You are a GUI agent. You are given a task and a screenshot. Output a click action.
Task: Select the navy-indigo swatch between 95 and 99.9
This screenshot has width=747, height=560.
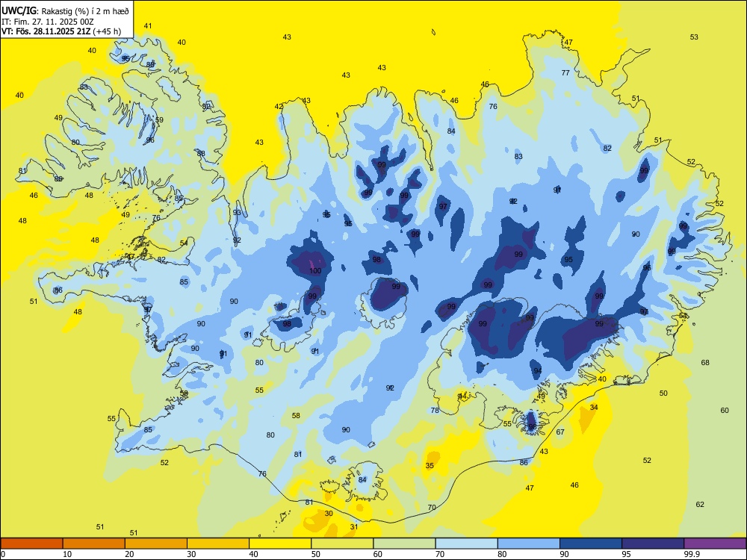tap(653, 544)
